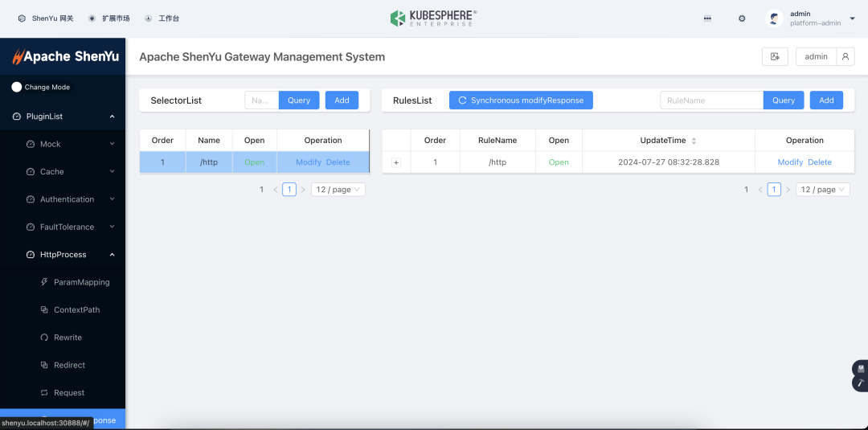Open the admin account dropdown arrow
This screenshot has width=868, height=430.
853,18
